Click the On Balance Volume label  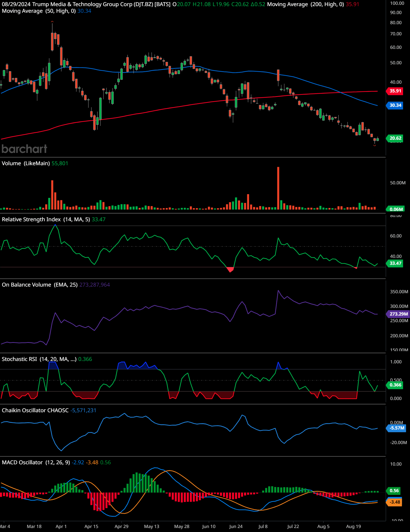(40, 285)
